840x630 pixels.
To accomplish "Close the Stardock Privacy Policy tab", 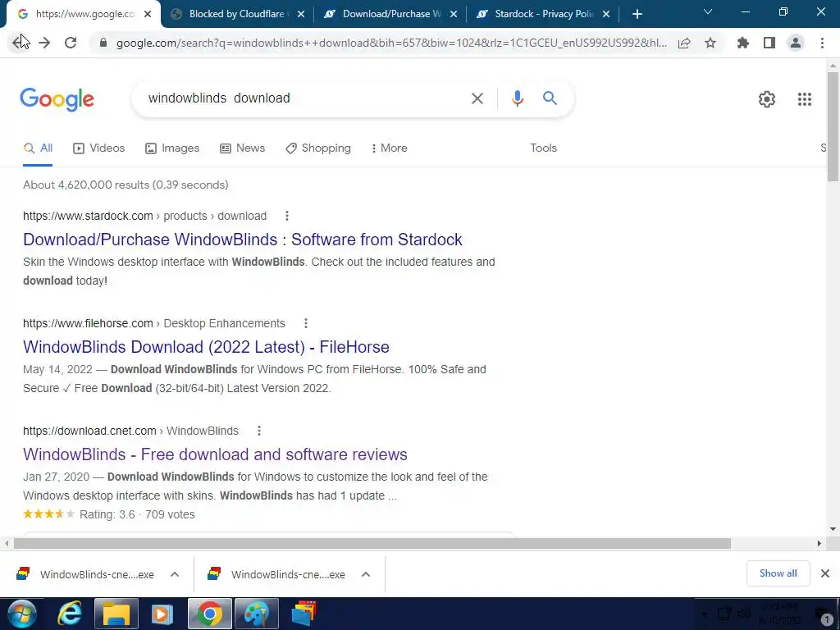I will [x=606, y=15].
